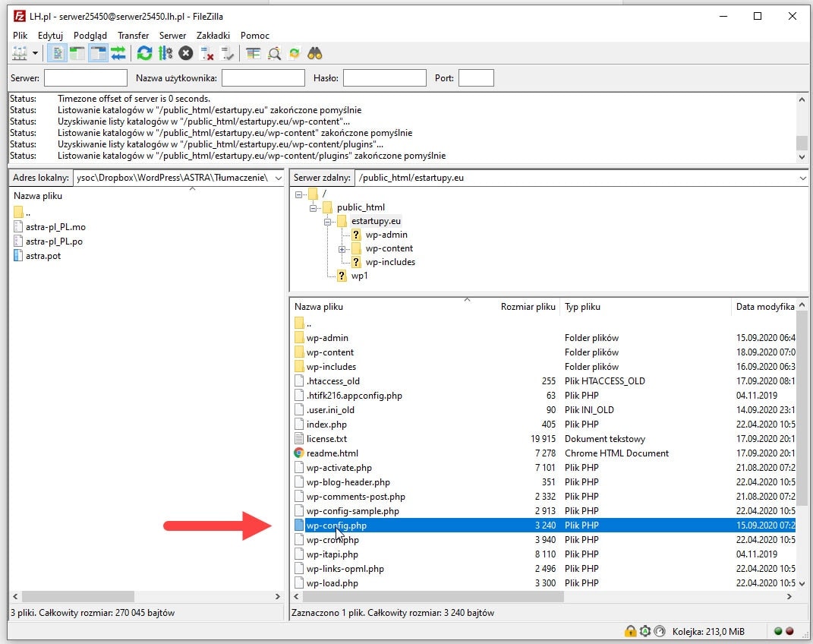The image size is (813, 644).
Task: Focus the Serwer input field
Action: pos(86,77)
